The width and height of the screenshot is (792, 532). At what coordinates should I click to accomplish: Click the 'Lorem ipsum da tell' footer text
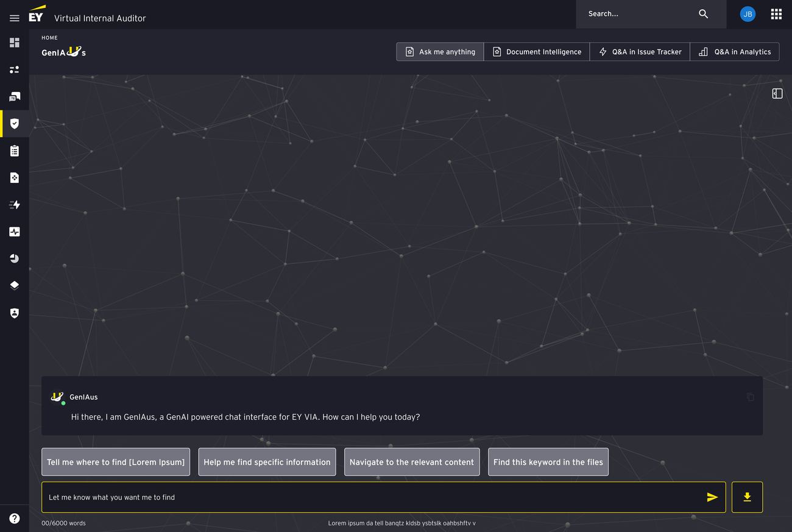click(x=402, y=523)
